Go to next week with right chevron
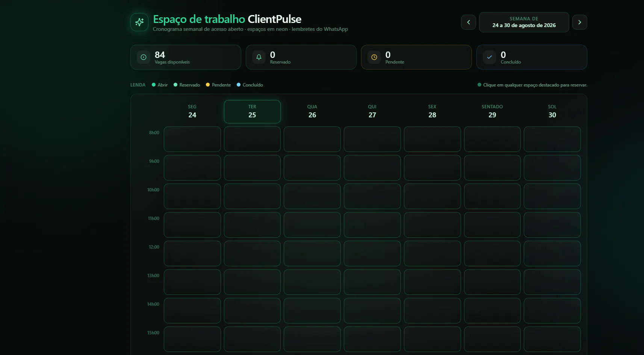The height and width of the screenshot is (355, 644). (x=580, y=22)
